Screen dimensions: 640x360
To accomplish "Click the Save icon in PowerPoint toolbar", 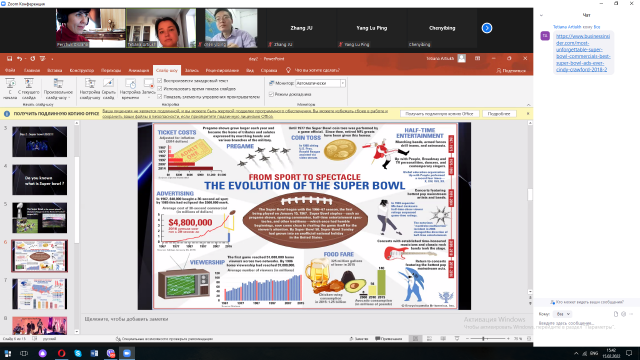I will pyautogui.click(x=9, y=59).
